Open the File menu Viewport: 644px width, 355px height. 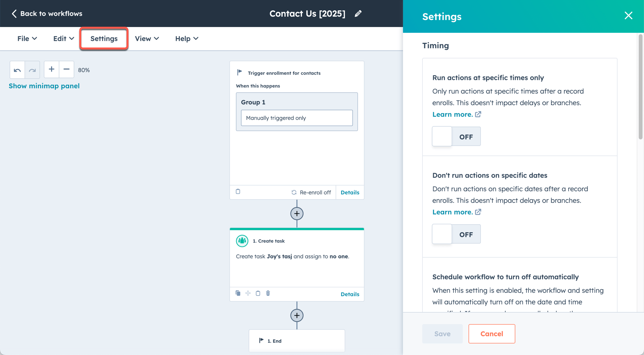coord(27,38)
